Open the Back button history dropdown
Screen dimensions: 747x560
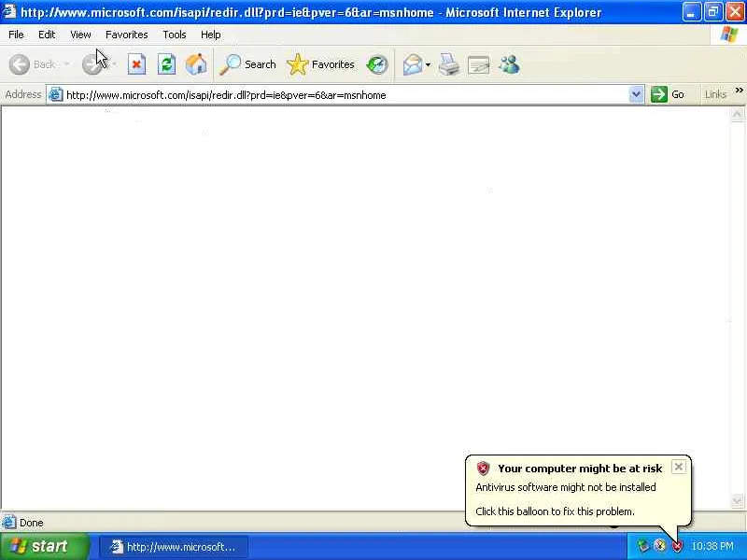coord(66,64)
